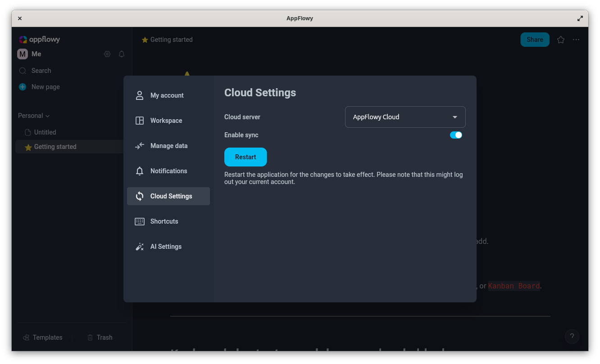Open the Shortcuts settings tab
The width and height of the screenshot is (600, 364).
(x=168, y=221)
